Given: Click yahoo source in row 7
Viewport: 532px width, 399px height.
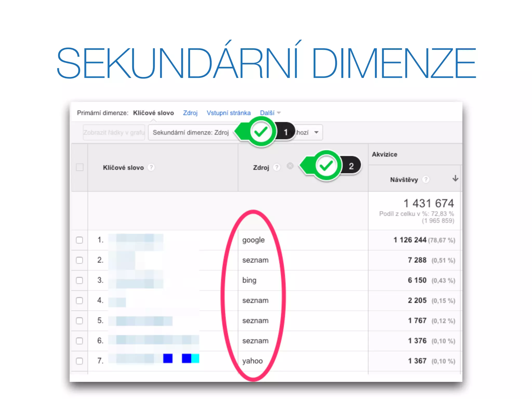Looking at the screenshot, I should tap(252, 361).
